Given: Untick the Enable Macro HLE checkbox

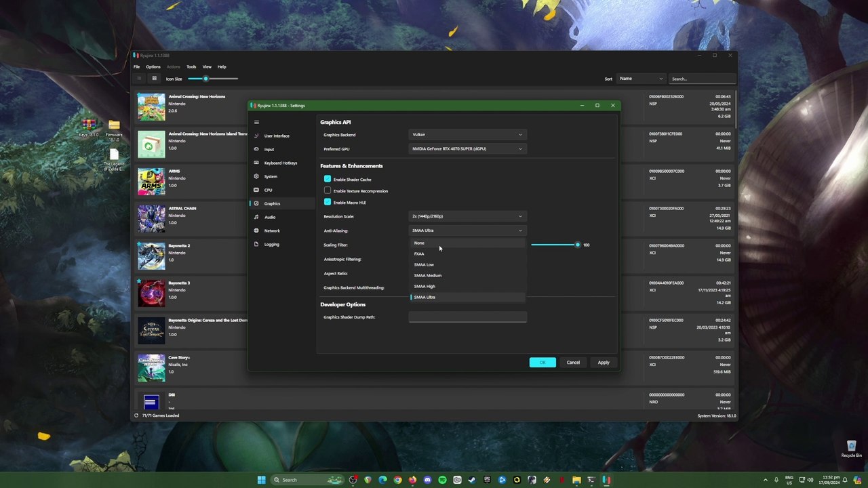Looking at the screenshot, I should click(328, 202).
